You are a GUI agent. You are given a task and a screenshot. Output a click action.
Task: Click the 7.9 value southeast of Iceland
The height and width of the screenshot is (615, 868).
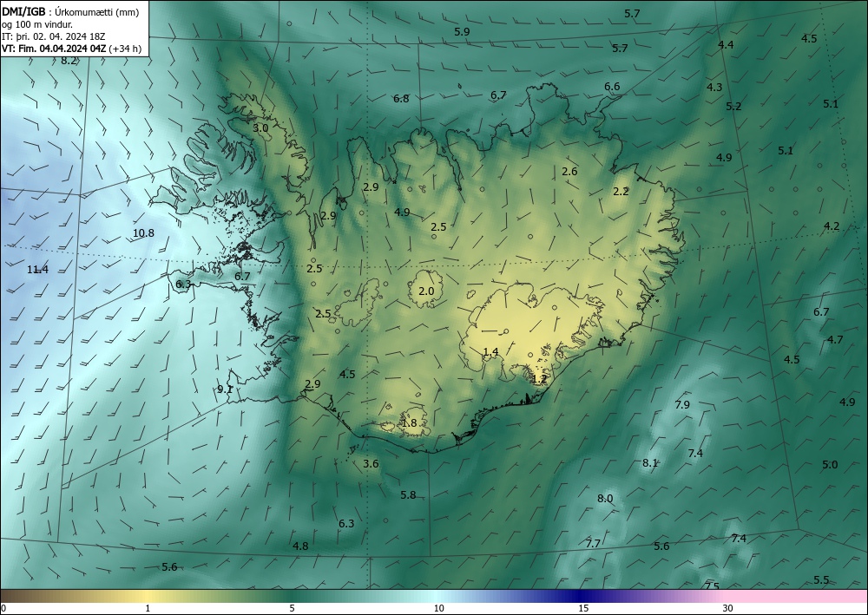tap(682, 405)
